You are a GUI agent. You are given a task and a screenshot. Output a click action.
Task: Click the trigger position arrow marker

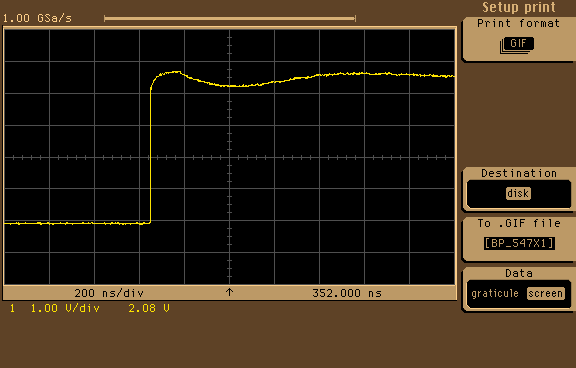point(229,292)
